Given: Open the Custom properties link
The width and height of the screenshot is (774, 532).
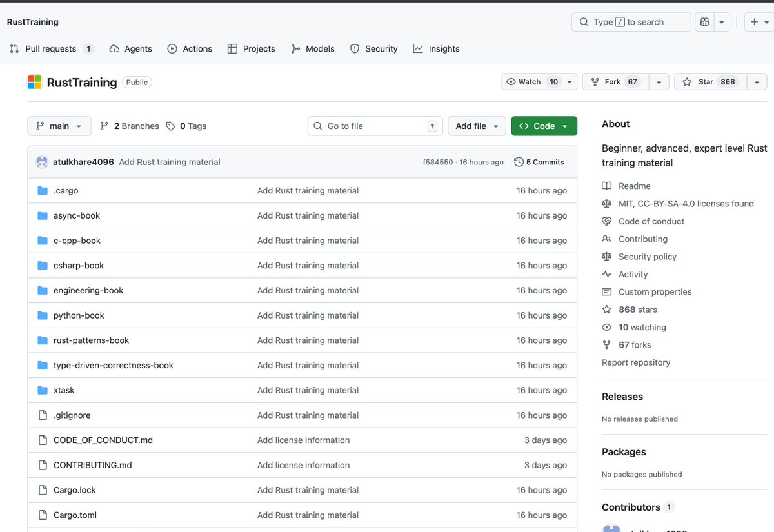Looking at the screenshot, I should (655, 292).
